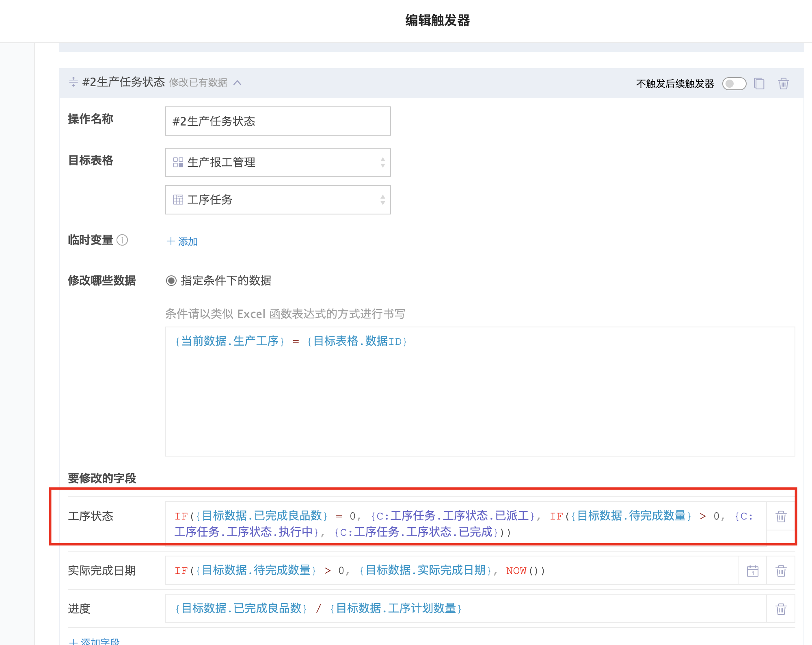Delete the #2生产任务状态 action via trash icon
Viewport: 812px width, 645px height.
(783, 84)
